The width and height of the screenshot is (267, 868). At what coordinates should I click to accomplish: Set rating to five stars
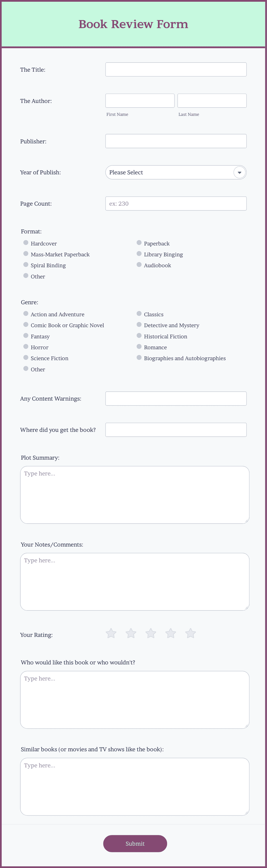(191, 633)
